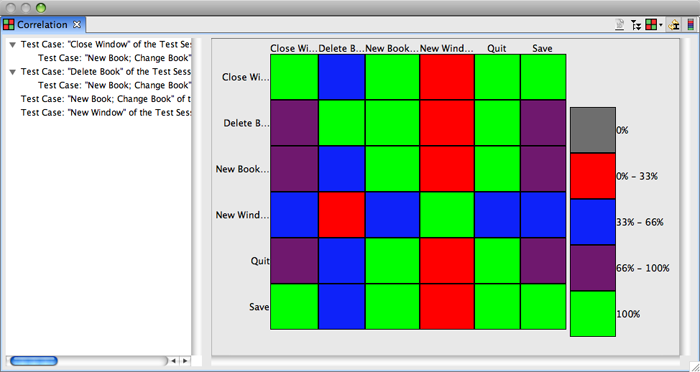Click the Correlation tab icon
This screenshot has height=372, width=700.
tap(8, 25)
